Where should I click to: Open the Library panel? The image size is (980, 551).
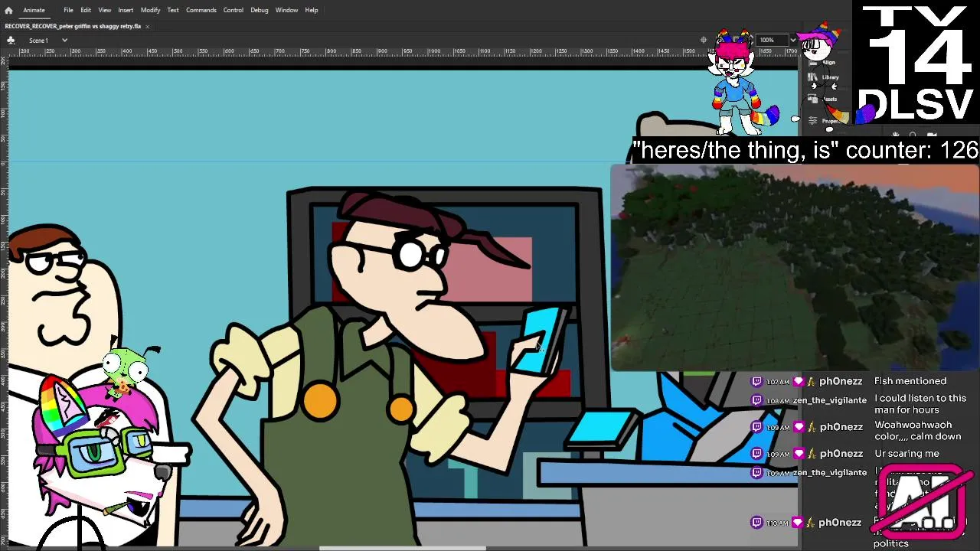(825, 77)
